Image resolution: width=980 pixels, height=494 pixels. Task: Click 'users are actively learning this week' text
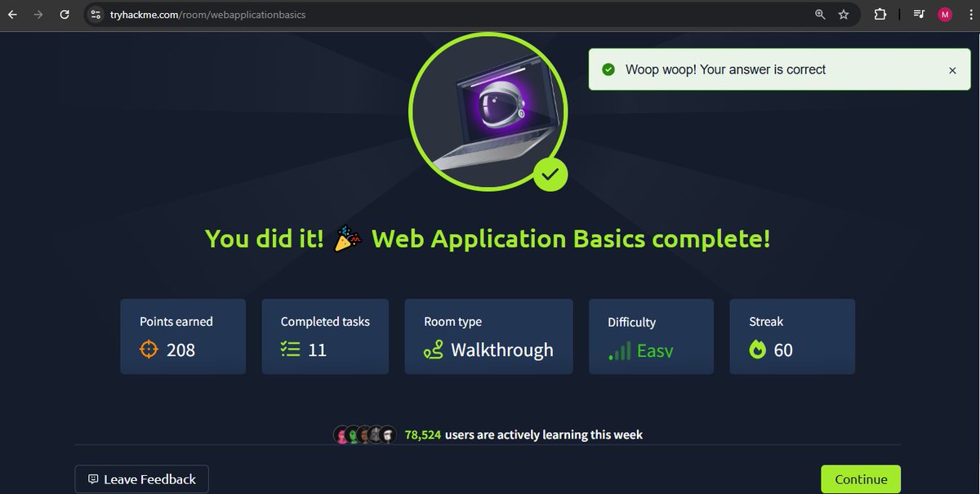pyautogui.click(x=544, y=434)
